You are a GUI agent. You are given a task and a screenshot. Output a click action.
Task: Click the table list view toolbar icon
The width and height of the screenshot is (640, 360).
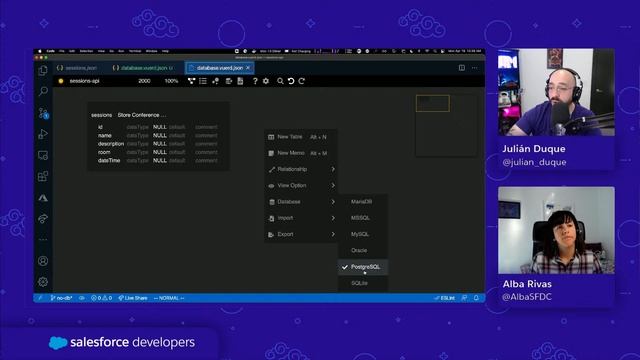(203, 81)
